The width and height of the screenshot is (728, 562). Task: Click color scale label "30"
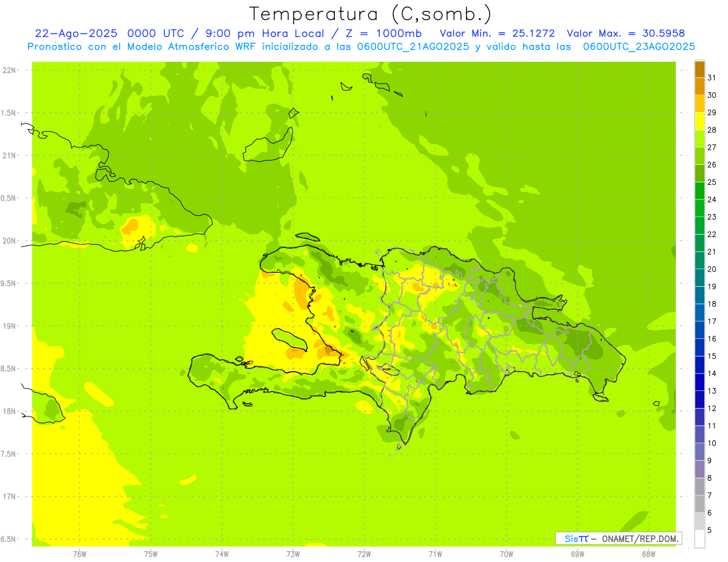pyautogui.click(x=712, y=95)
